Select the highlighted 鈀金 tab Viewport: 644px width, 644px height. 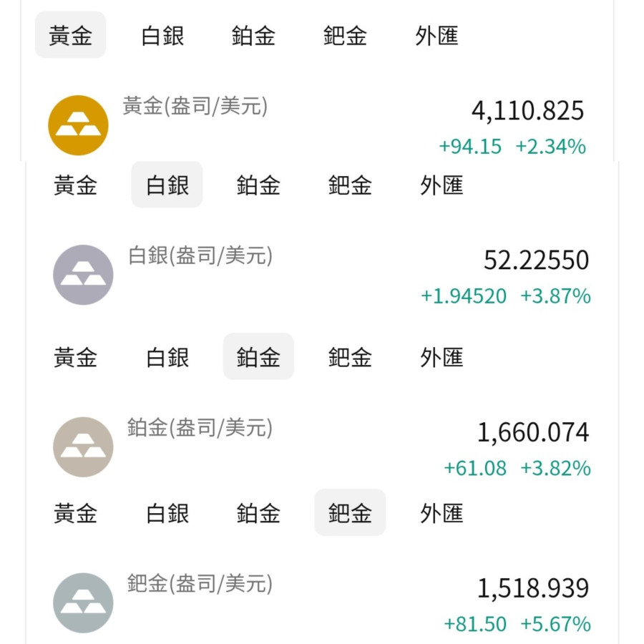[x=350, y=512]
